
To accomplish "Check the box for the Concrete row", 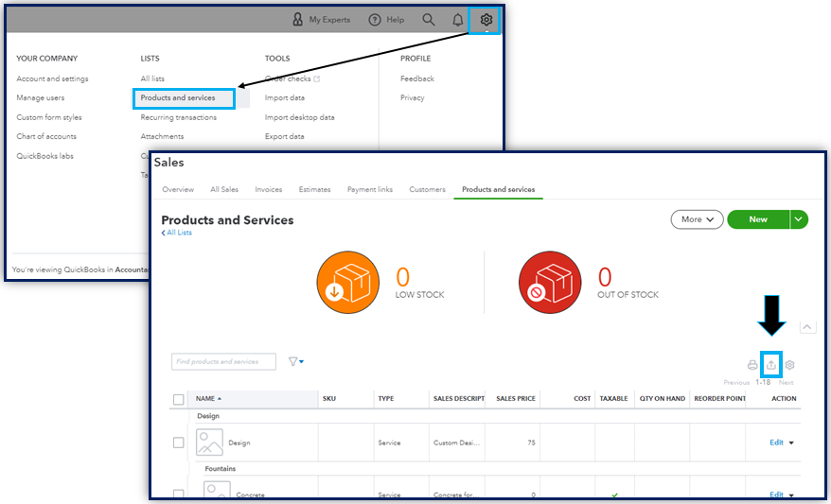I will click(x=179, y=494).
